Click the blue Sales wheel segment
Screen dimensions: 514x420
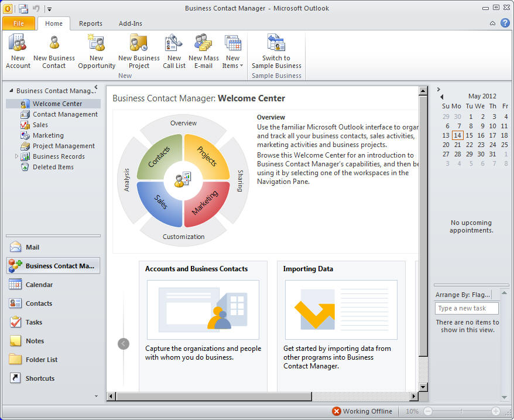coord(160,204)
